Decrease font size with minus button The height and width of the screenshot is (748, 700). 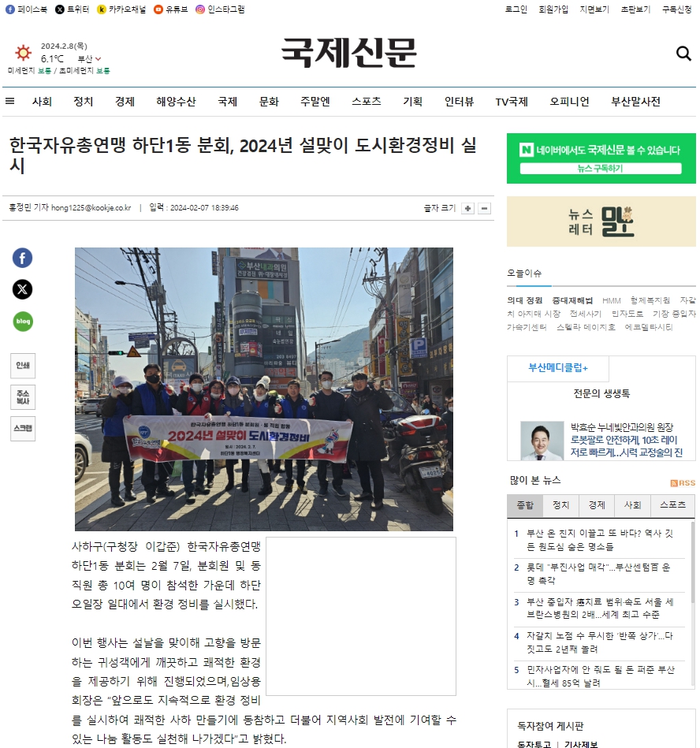click(x=484, y=208)
